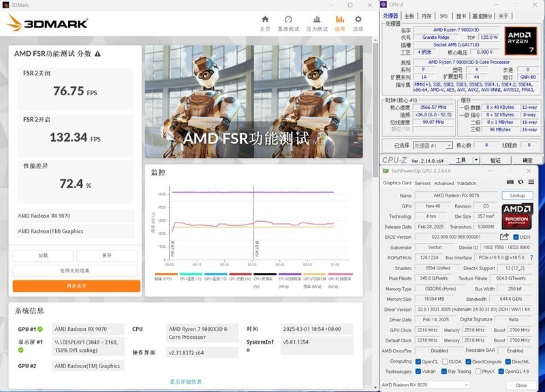
Task: Select the 基准测试 gauge icon
Action: pyautogui.click(x=287, y=19)
